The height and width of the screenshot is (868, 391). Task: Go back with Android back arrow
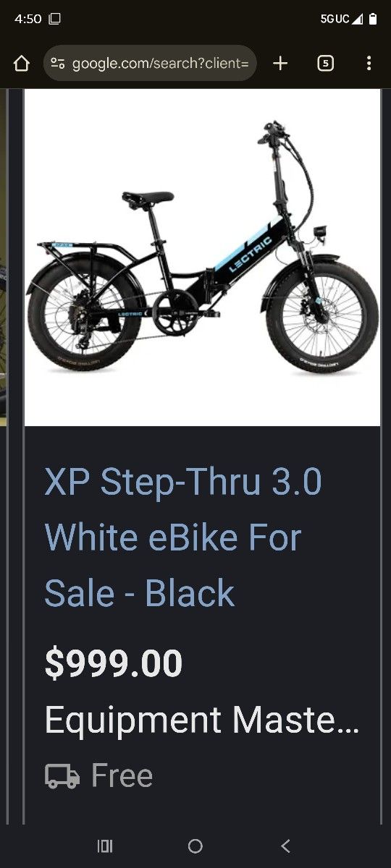[285, 846]
